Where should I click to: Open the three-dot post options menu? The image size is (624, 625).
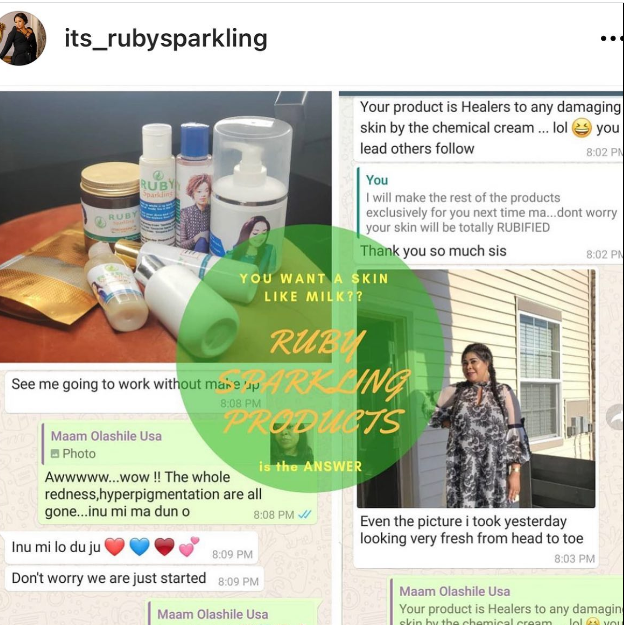[612, 39]
